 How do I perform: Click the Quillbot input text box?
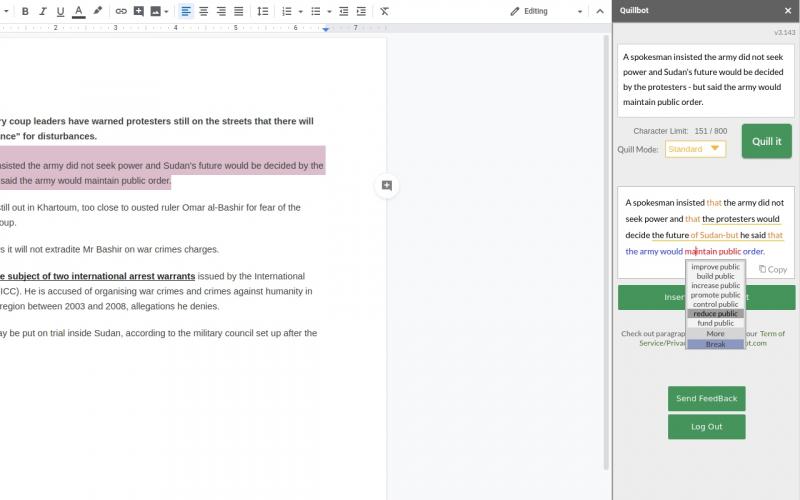[706, 80]
